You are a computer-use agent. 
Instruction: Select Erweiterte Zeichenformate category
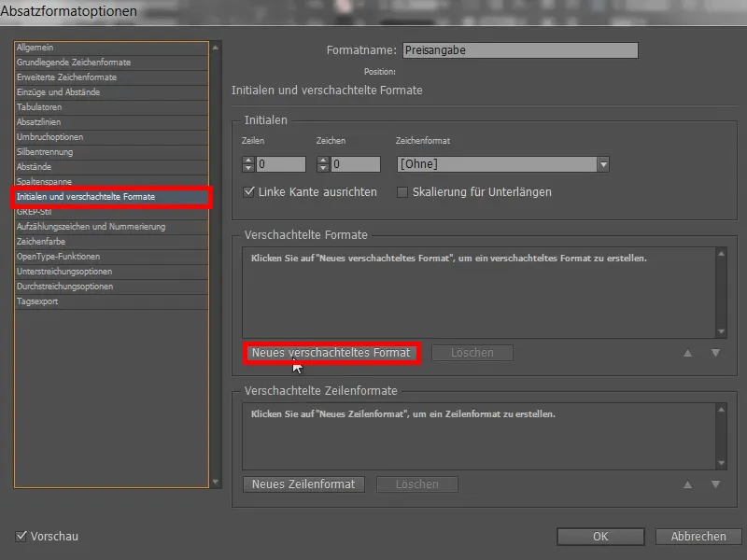click(111, 77)
